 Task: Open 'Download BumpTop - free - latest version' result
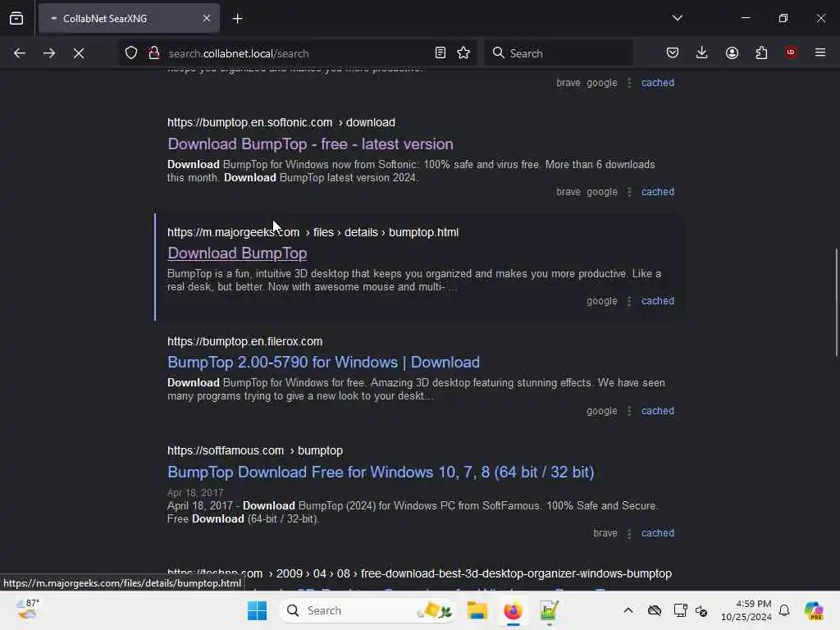[x=310, y=144]
